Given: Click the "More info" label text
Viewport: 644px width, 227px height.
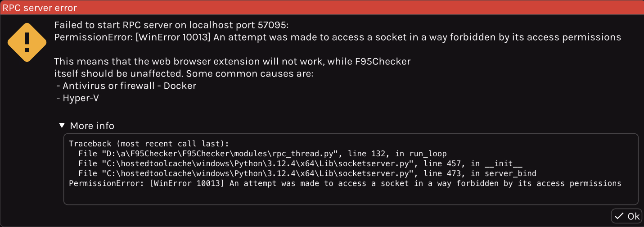Looking at the screenshot, I should (x=92, y=126).
